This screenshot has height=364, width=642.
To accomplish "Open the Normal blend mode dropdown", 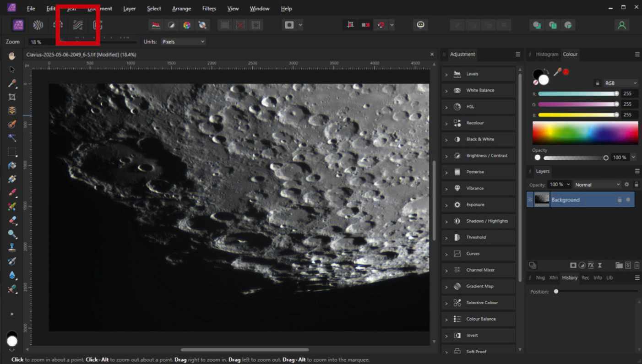I will (597, 185).
